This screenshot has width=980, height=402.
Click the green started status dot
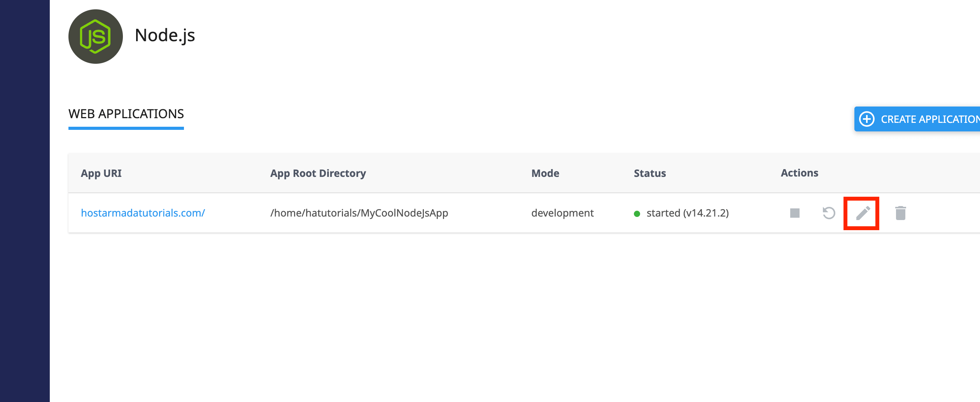coord(637,213)
